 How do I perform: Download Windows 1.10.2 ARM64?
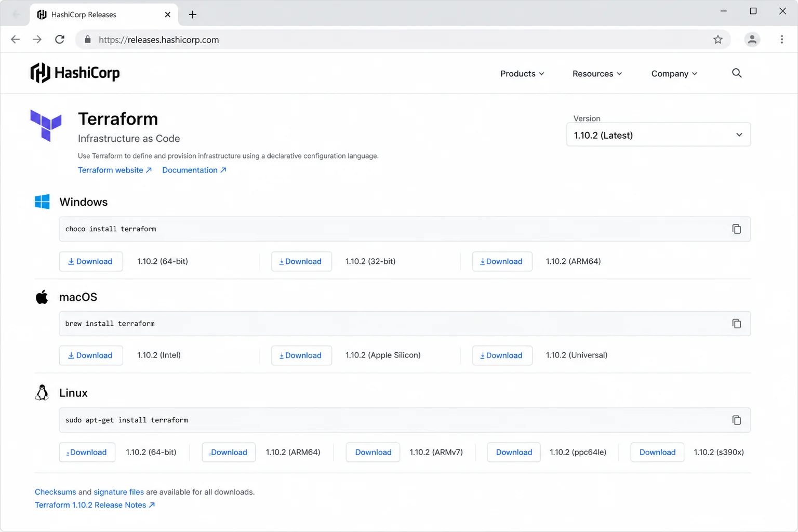click(502, 261)
